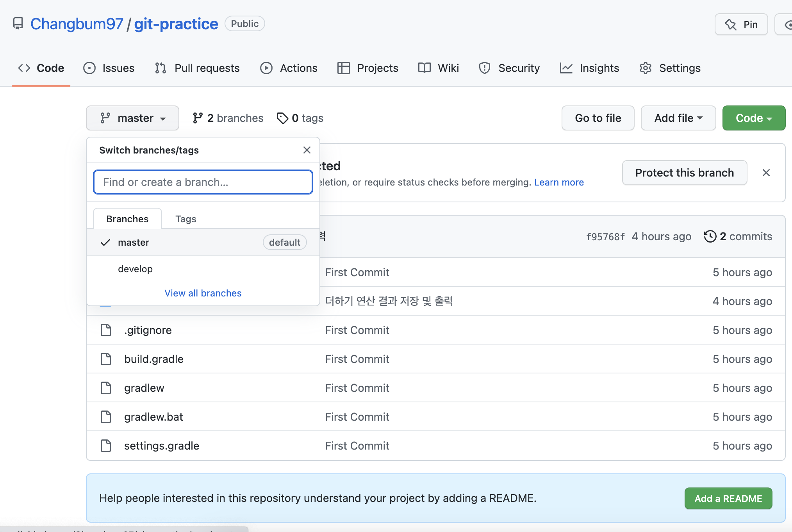The image size is (792, 532).
Task: Click the Protect this branch button
Action: click(684, 173)
